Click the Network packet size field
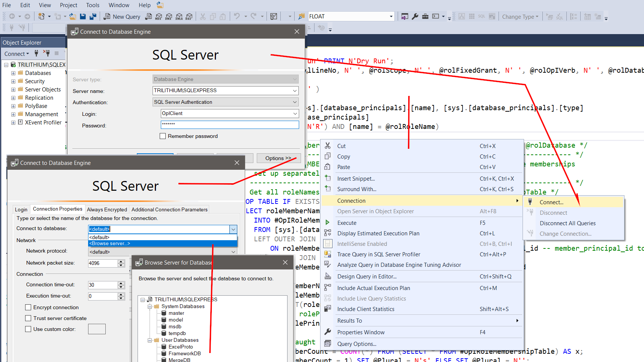Viewport: 644px width, 362px height. click(103, 263)
